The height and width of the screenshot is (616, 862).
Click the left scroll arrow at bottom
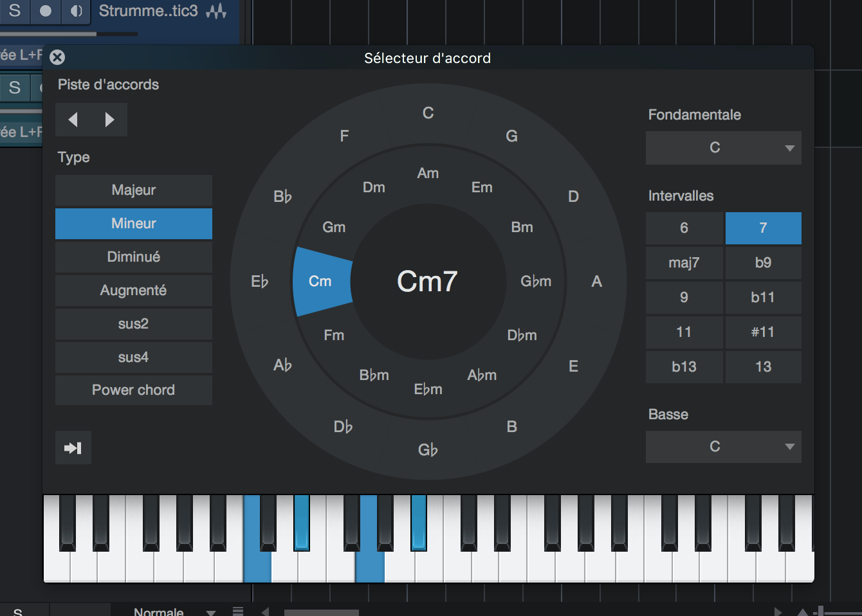(x=265, y=611)
